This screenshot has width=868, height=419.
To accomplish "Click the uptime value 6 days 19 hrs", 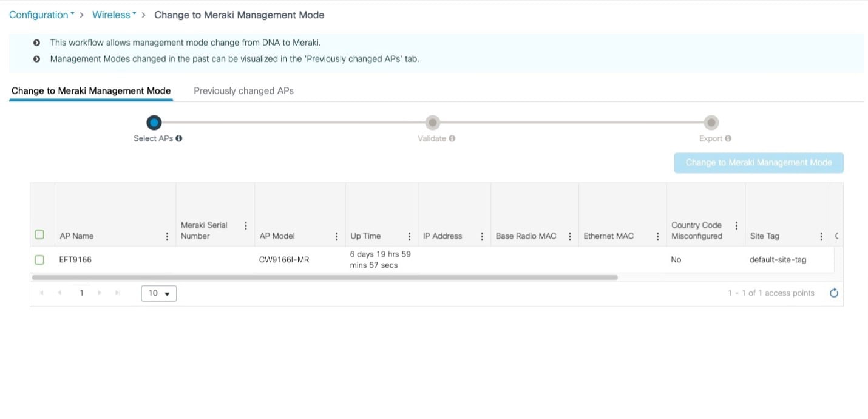I will (381, 260).
